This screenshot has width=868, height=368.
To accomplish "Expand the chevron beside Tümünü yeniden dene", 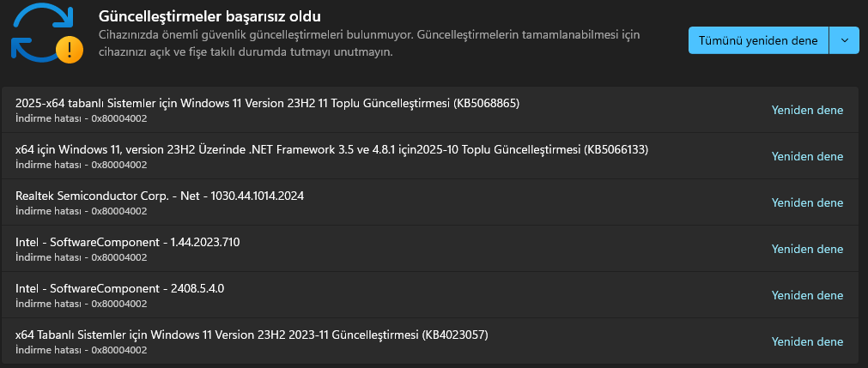I will [844, 40].
